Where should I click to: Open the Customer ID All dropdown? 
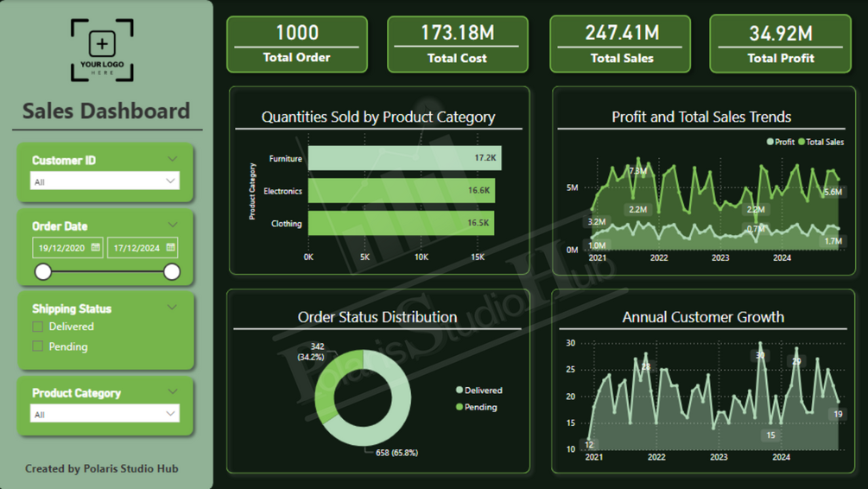click(x=105, y=181)
